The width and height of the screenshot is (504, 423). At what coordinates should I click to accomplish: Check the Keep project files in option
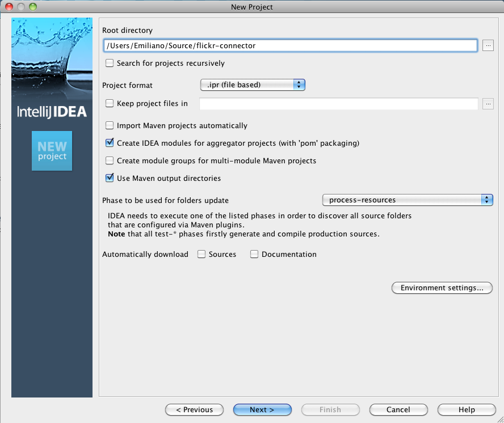coord(110,104)
